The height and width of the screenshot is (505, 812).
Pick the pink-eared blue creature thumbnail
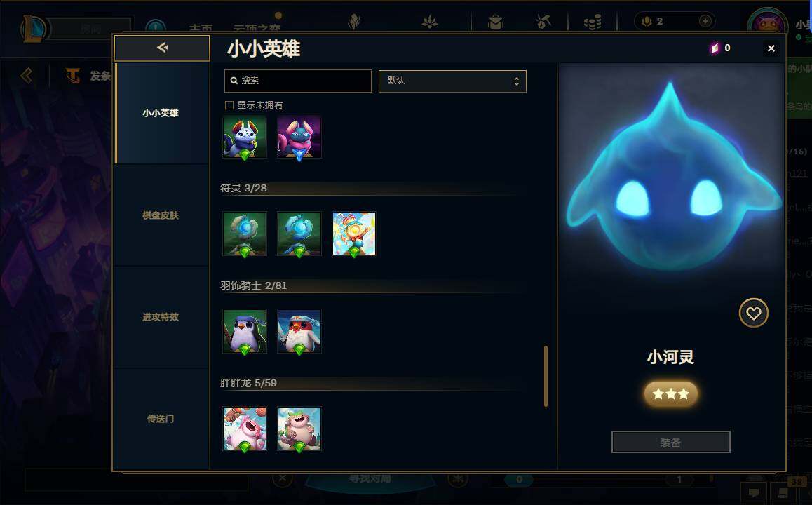(299, 137)
